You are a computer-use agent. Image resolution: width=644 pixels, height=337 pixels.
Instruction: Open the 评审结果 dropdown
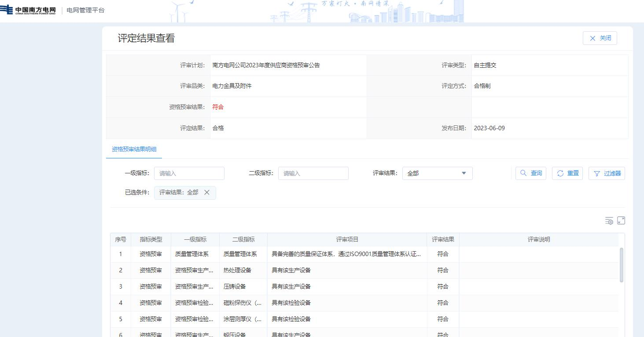(x=437, y=173)
